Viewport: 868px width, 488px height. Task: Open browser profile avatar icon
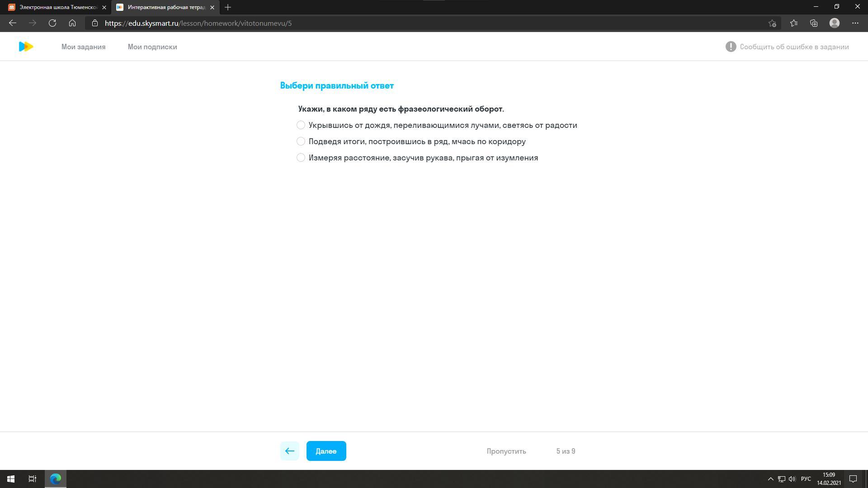coord(835,23)
